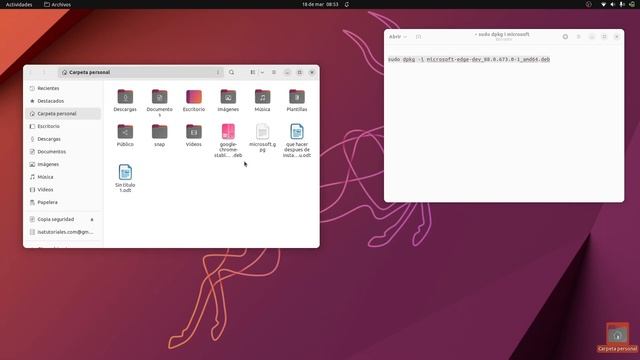Go back with the Files back arrow
640x360 pixels.
(31, 72)
